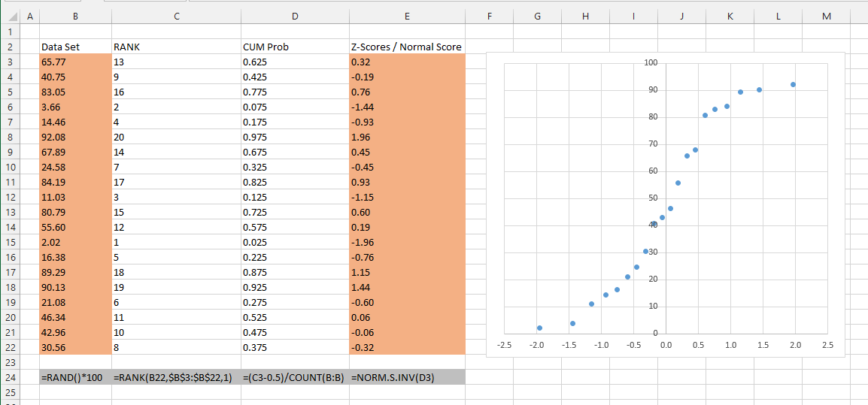Click the 'RANK' header cell
This screenshot has height=405, width=868.
tap(176, 47)
